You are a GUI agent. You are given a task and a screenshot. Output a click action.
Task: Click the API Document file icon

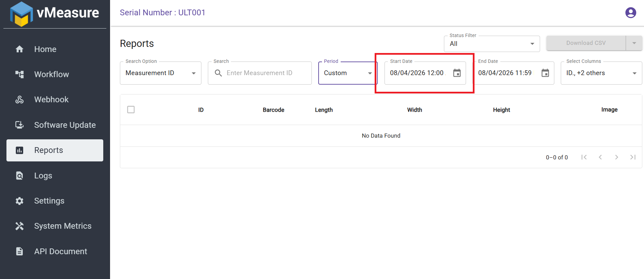tap(20, 251)
